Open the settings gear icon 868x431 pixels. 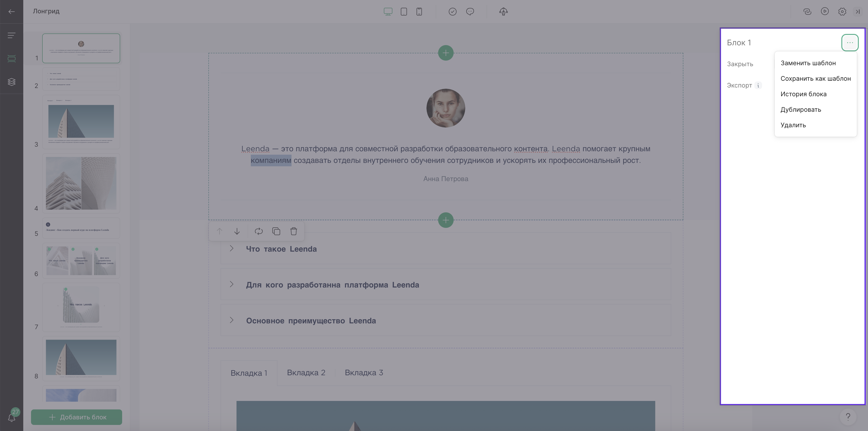pyautogui.click(x=842, y=11)
